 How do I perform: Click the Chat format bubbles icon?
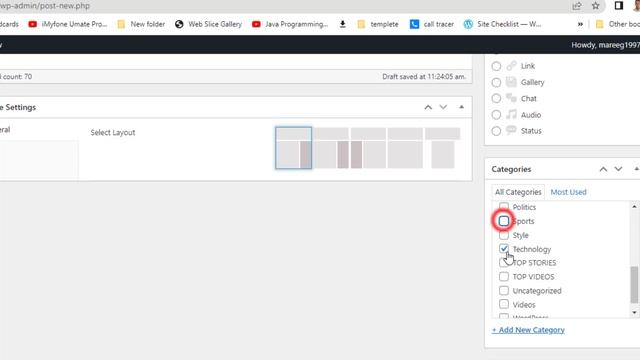pyautogui.click(x=511, y=98)
